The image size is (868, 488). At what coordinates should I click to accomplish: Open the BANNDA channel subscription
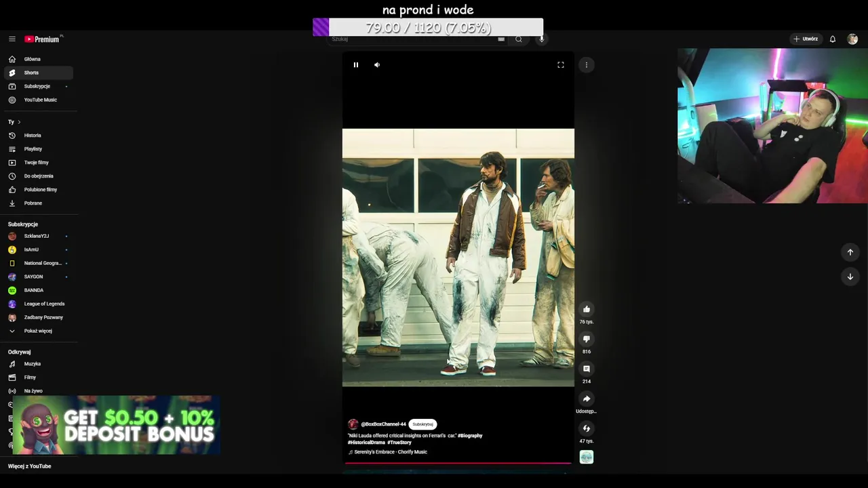[x=39, y=290]
